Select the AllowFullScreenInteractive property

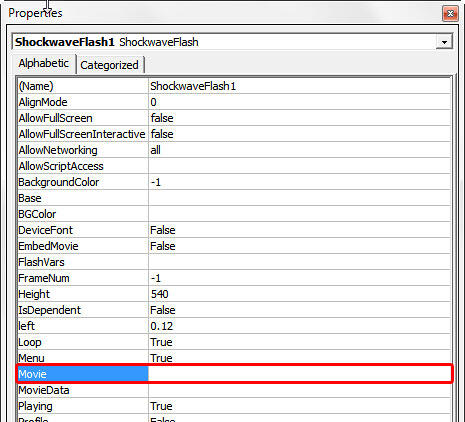(x=83, y=134)
